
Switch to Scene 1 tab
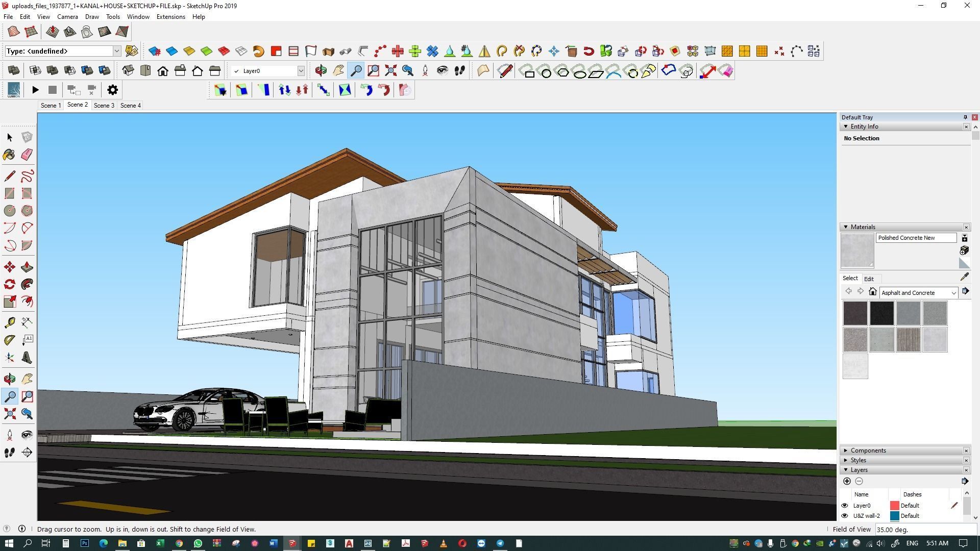tap(51, 106)
